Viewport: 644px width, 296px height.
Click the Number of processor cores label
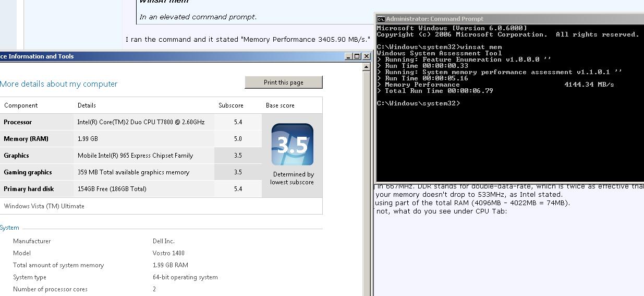[x=50, y=289]
